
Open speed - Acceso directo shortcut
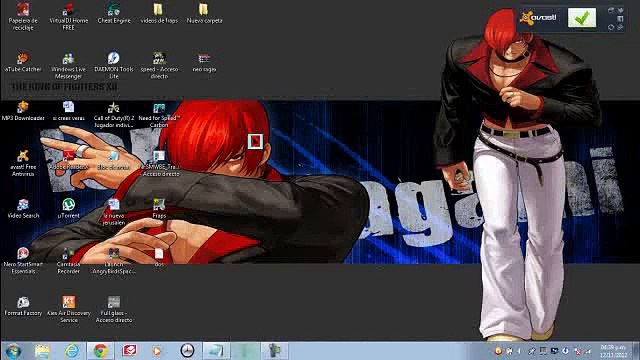[x=159, y=65]
